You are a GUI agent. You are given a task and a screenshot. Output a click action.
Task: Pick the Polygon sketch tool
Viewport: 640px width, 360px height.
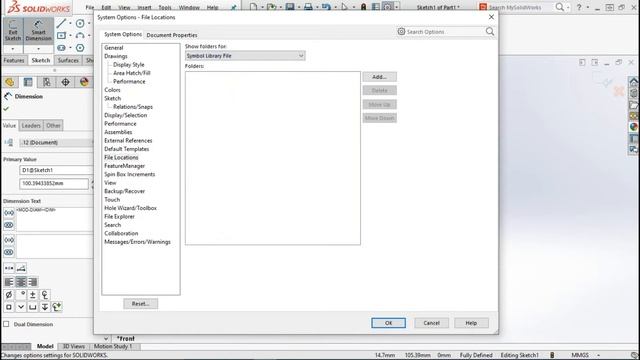[x=80, y=48]
